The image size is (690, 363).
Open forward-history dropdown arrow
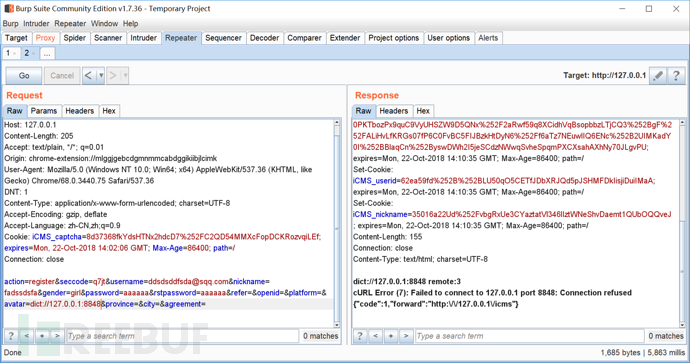pos(125,76)
